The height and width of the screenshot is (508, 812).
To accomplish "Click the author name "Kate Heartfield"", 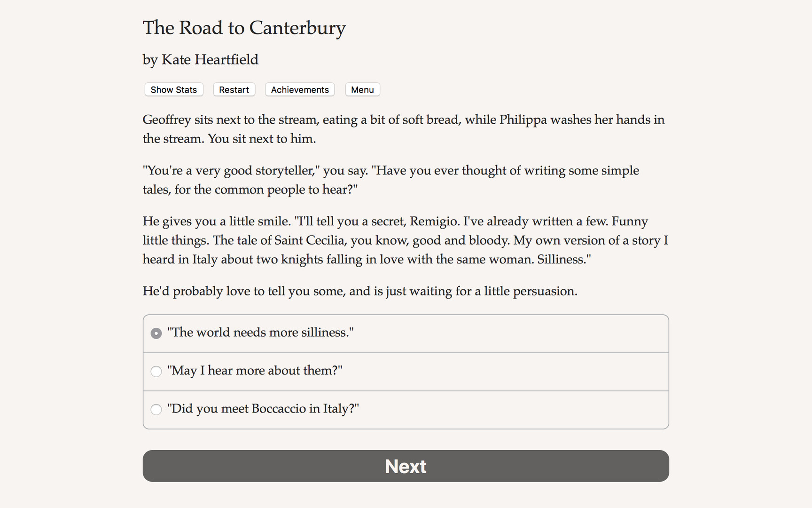I will tap(200, 60).
